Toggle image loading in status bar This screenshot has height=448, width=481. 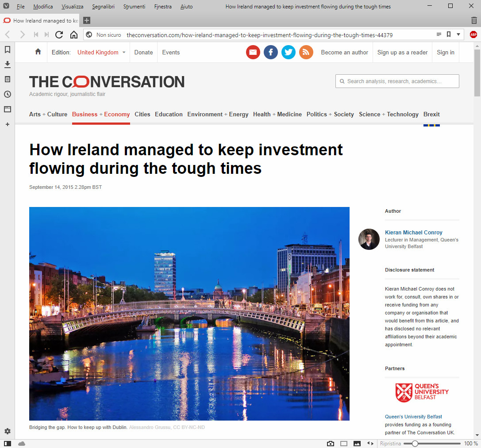click(x=357, y=444)
